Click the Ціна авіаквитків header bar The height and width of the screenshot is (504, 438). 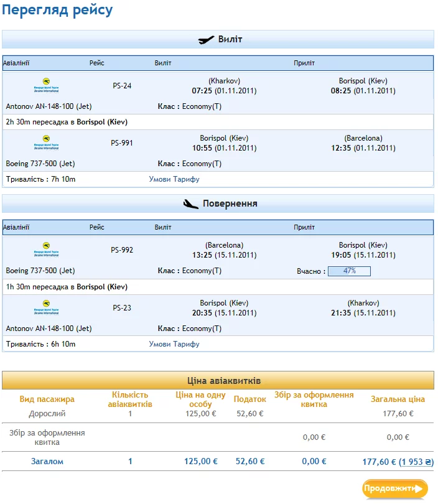coord(218,380)
